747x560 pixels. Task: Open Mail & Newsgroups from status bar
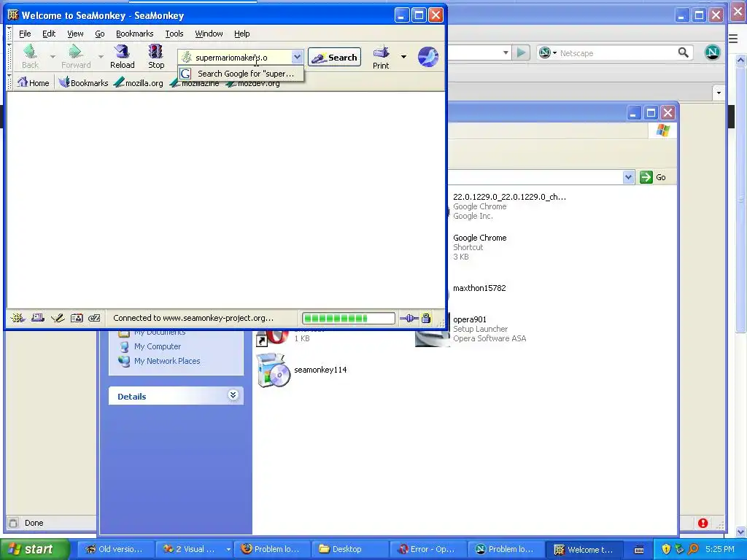(38, 318)
